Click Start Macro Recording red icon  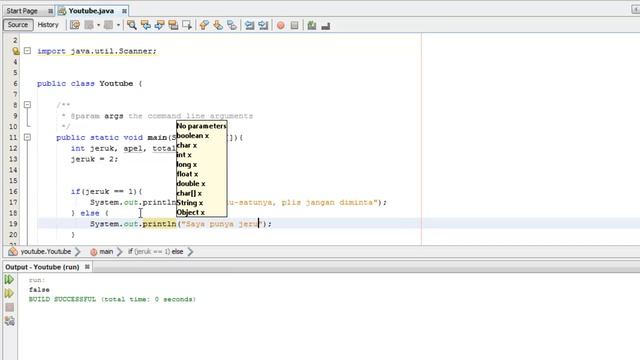coord(280,25)
